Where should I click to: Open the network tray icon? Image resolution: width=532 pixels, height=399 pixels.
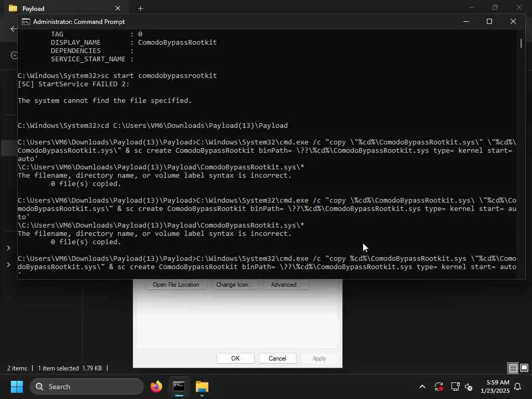coord(455,387)
